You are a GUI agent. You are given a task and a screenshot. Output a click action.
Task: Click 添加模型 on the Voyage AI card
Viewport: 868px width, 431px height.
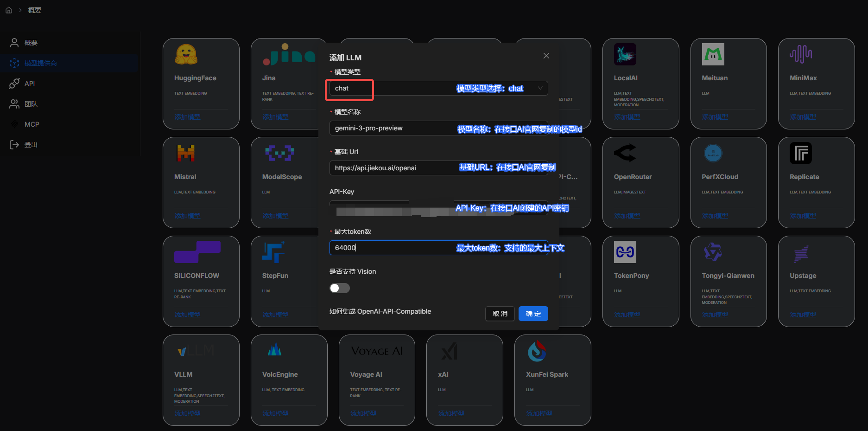[363, 413]
